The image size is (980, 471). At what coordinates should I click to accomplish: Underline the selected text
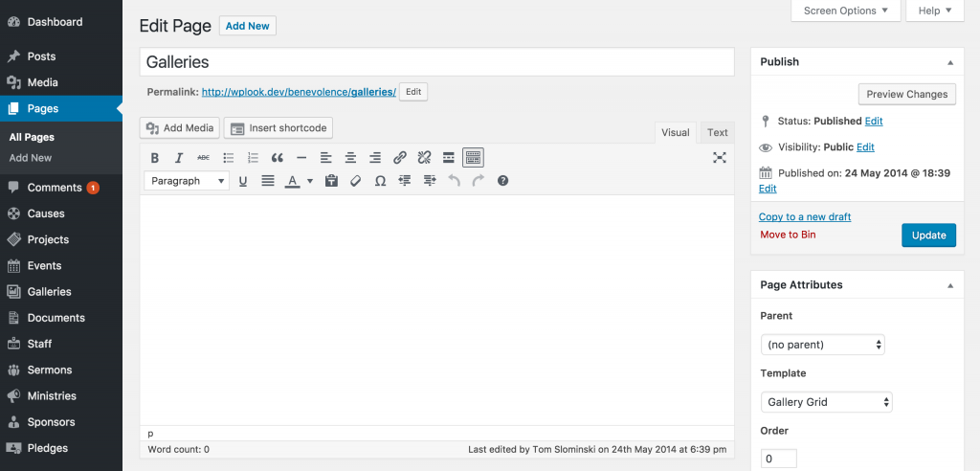point(243,181)
